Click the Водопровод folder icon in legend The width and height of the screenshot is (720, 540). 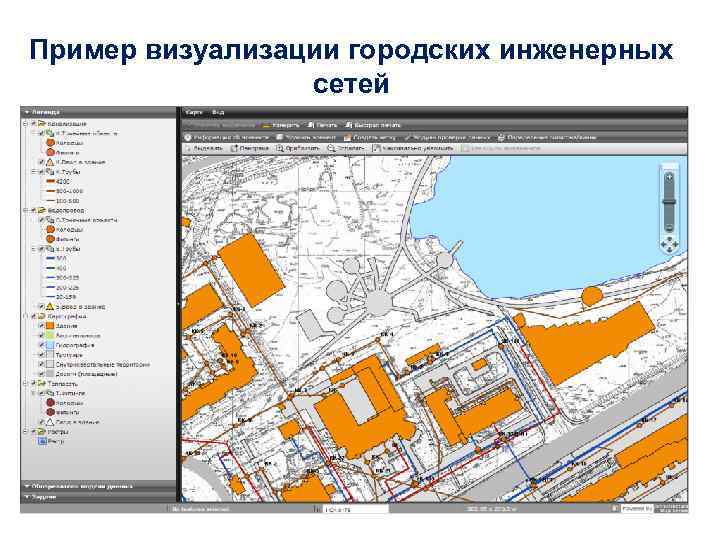[x=41, y=210]
